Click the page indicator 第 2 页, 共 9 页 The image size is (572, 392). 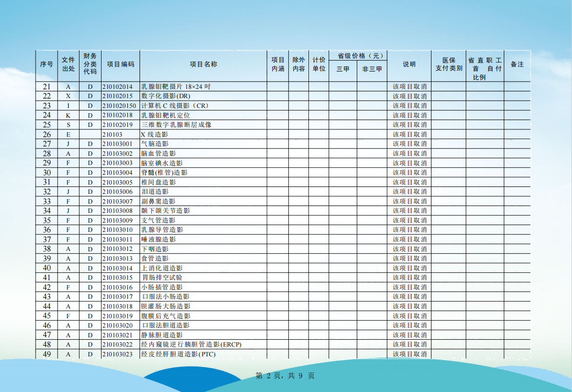[x=286, y=375]
